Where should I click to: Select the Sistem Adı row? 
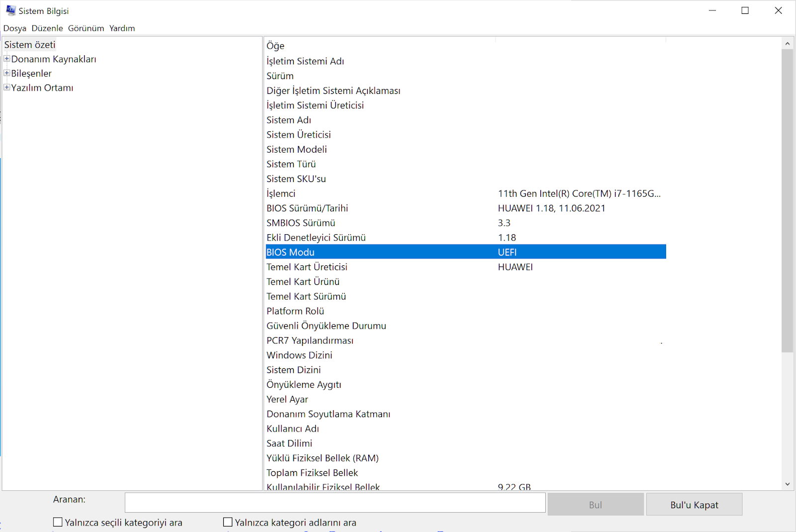pyautogui.click(x=466, y=120)
